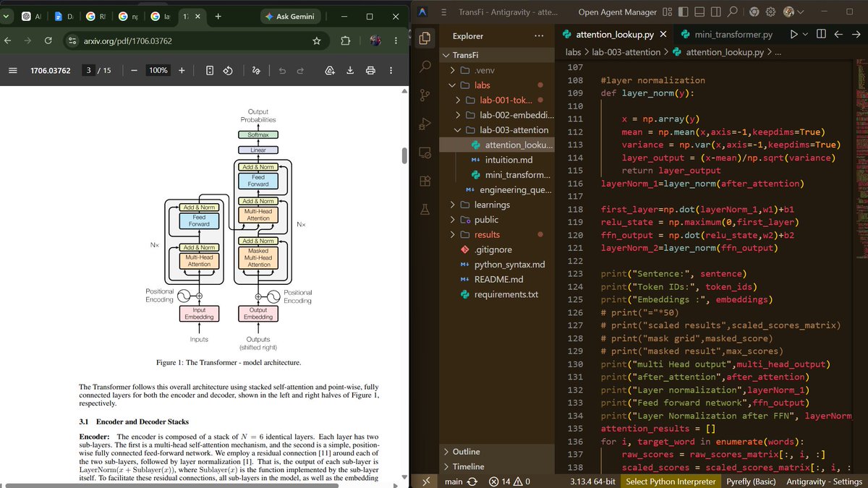Open Source Control view in activity bar
The image size is (868, 488).
[x=425, y=95]
